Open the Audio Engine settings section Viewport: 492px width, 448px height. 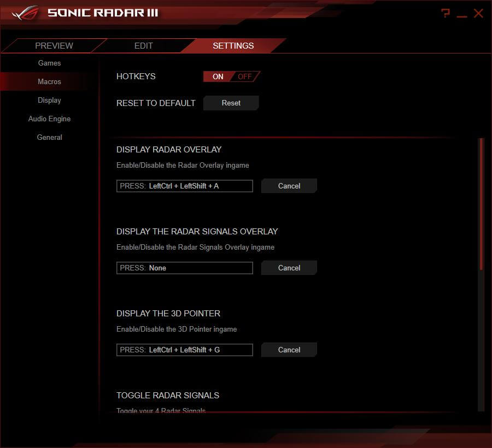[x=49, y=119]
